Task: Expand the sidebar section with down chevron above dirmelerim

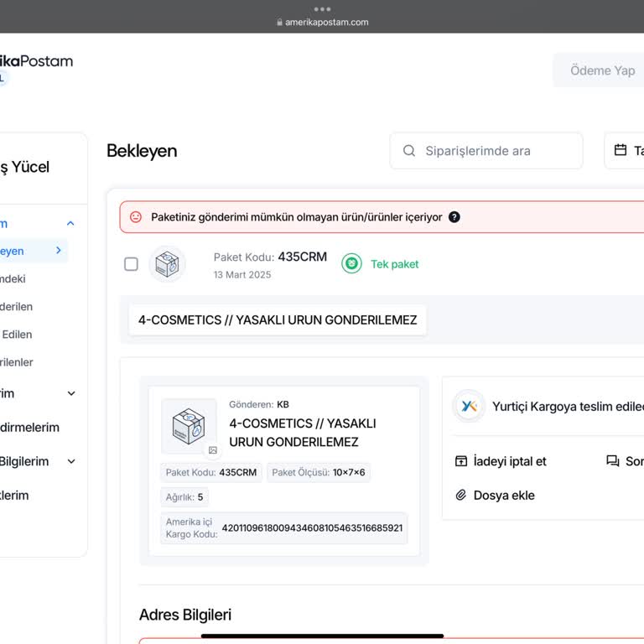Action: coord(71,394)
